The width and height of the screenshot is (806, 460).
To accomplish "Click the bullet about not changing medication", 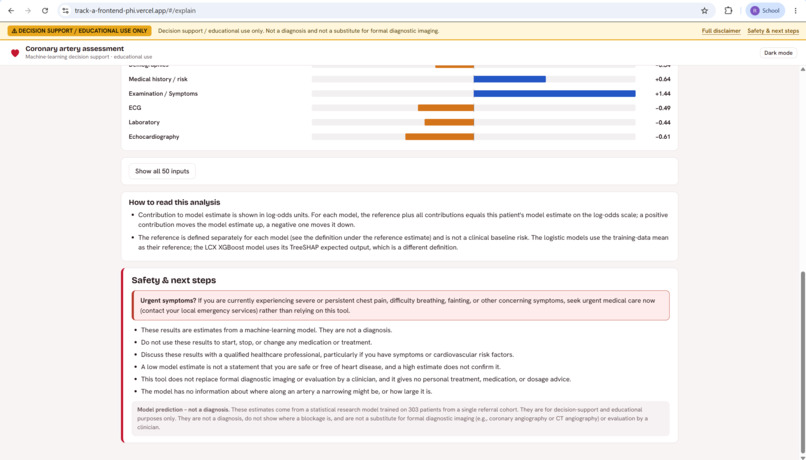I will (257, 342).
